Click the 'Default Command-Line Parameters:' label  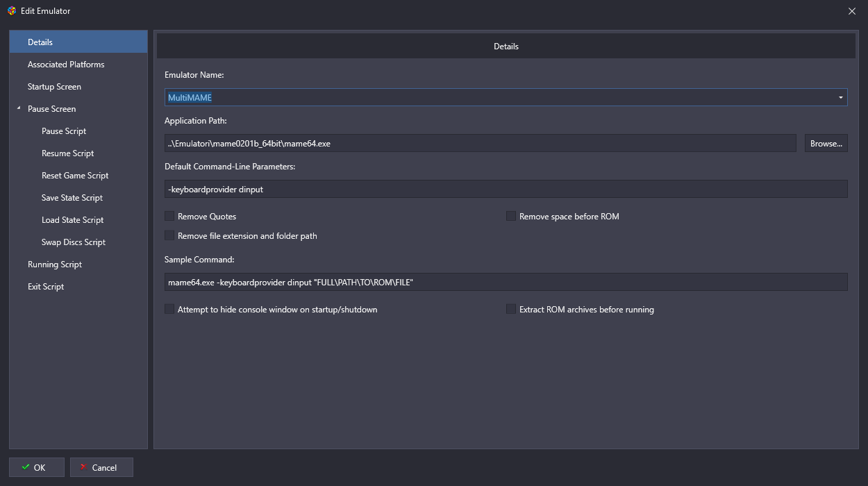230,166
